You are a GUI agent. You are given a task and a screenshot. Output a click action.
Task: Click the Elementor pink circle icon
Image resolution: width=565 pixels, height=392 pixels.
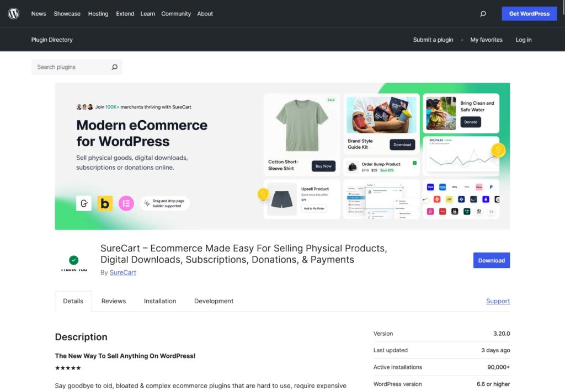(x=126, y=203)
